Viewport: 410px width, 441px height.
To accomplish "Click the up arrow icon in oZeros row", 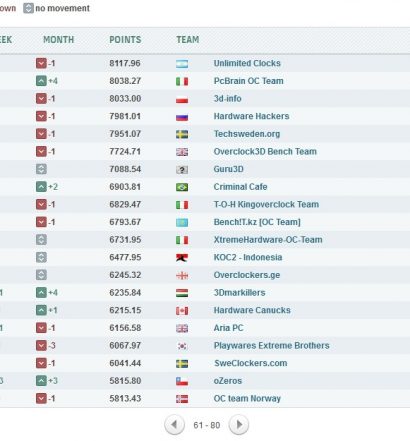I will [x=41, y=381].
